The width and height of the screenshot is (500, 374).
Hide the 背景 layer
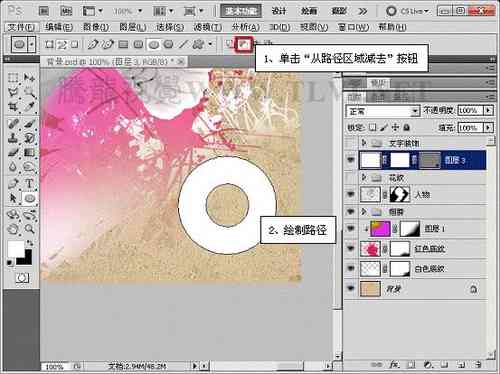pos(350,288)
